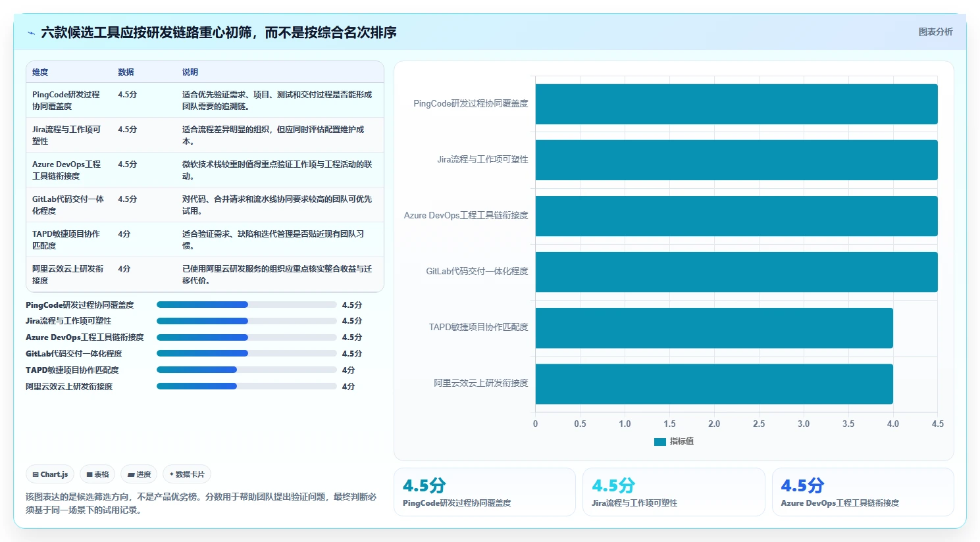Open the Azure DevOps 4.5分 data card

pos(863,492)
